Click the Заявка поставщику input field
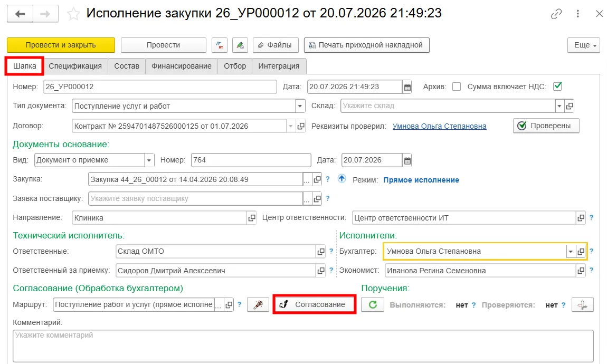607x364 pixels. tap(195, 199)
